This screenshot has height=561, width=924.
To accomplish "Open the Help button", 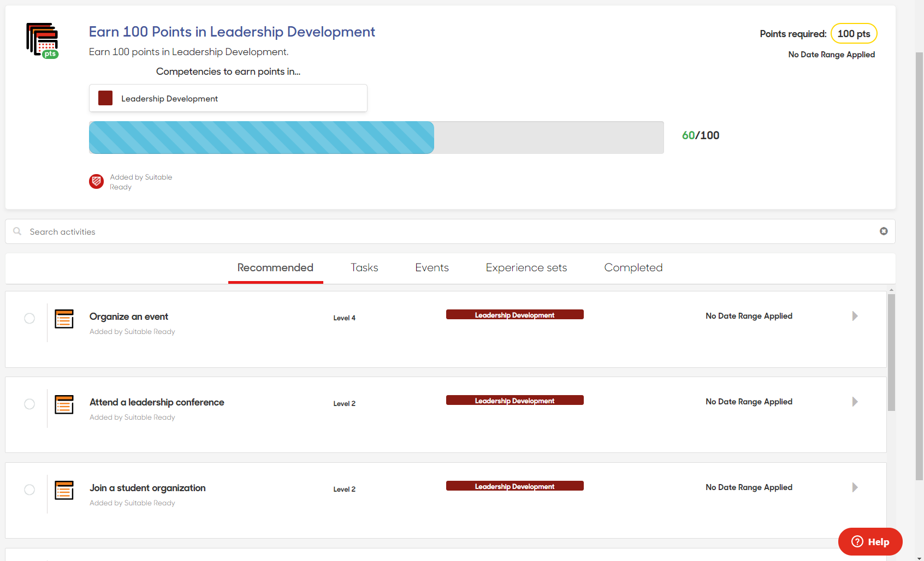I will click(870, 541).
